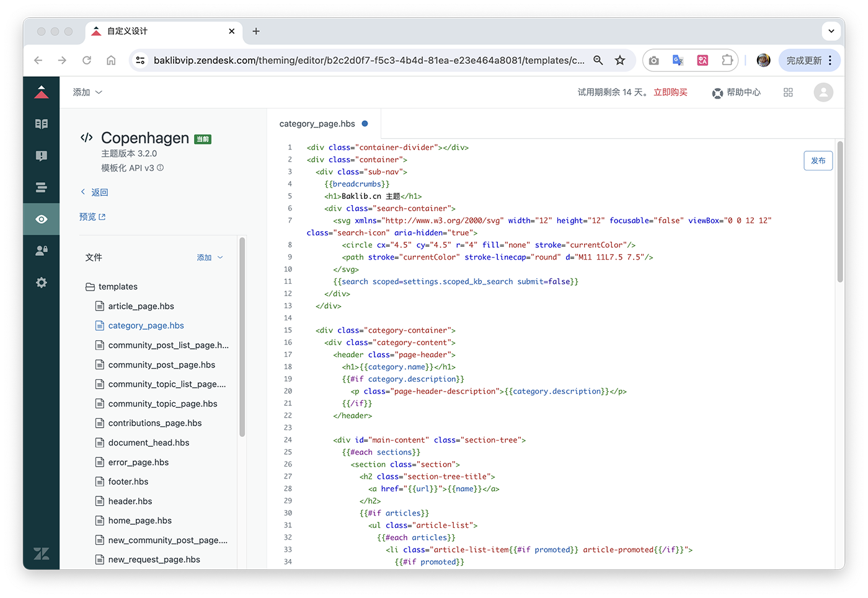Screen dimensions: 868x598
Task: Click the Zendesk home logo in sidebar
Action: click(42, 92)
